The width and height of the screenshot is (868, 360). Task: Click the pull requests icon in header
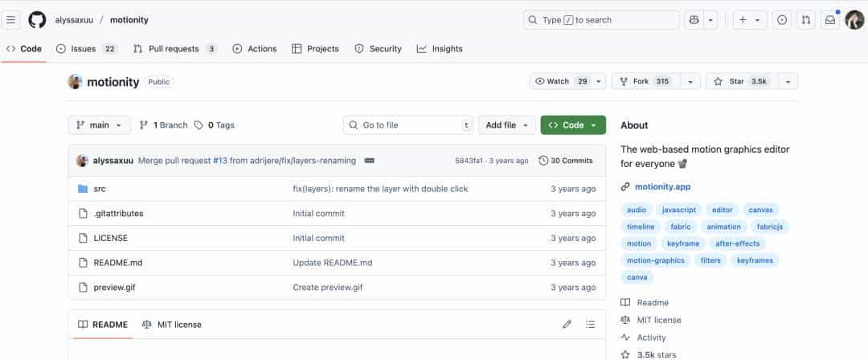coord(805,20)
